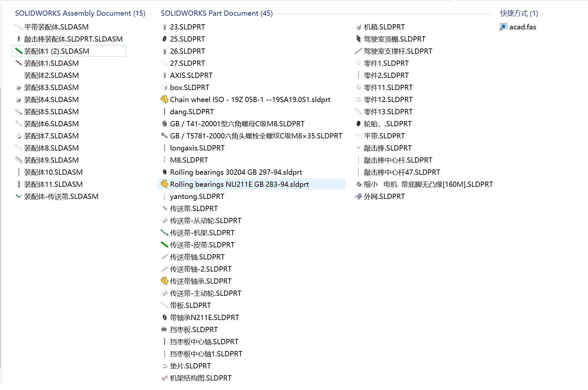Click the acad.fas shortcut icon
This screenshot has height=390, width=588.
coord(503,27)
